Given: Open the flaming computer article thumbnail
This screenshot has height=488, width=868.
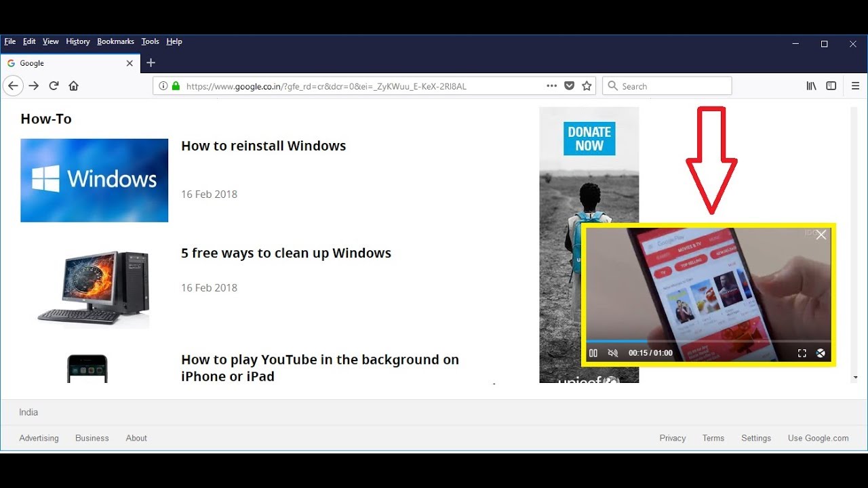Looking at the screenshot, I should tap(94, 288).
